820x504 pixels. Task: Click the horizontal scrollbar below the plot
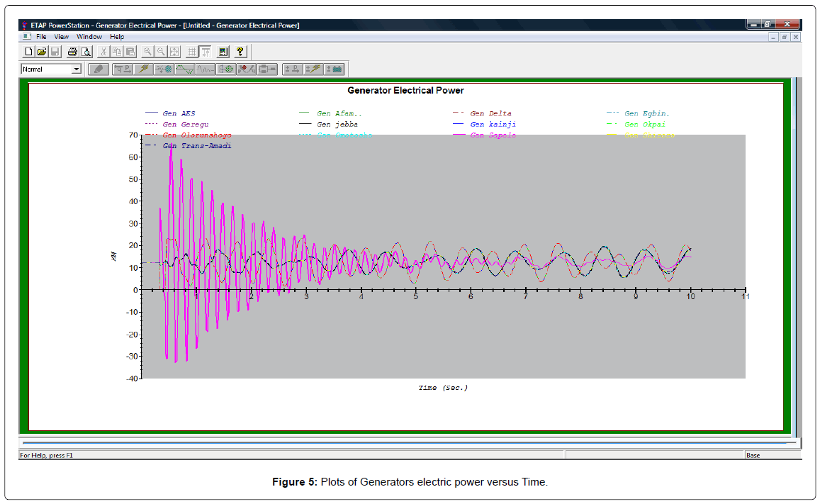tap(409, 443)
